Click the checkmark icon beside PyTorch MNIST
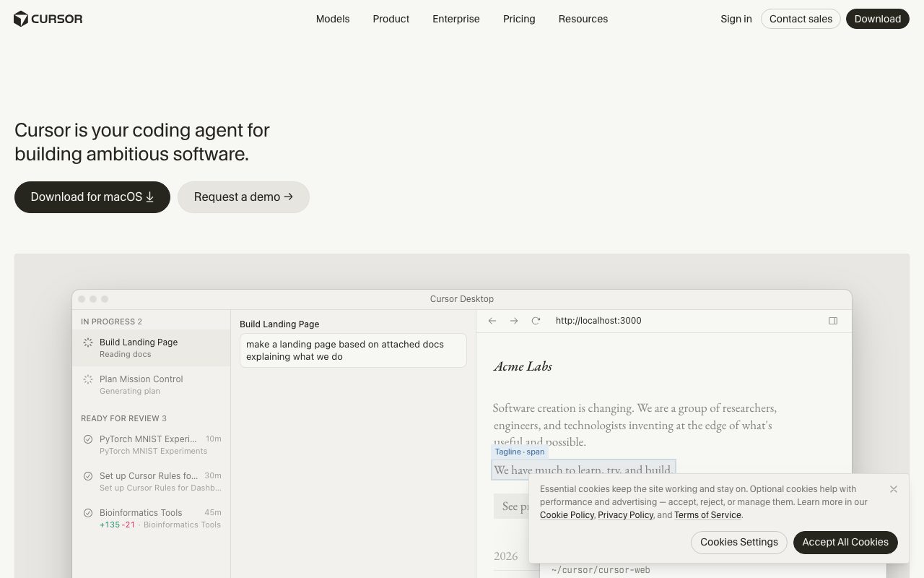924x578 pixels. (88, 439)
